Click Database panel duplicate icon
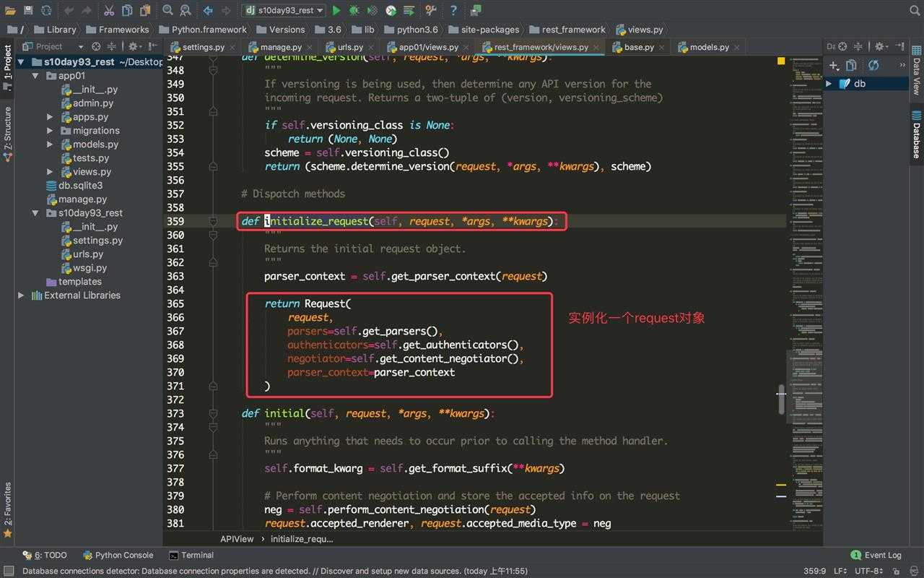Viewport: 924px width, 578px height. [x=851, y=65]
